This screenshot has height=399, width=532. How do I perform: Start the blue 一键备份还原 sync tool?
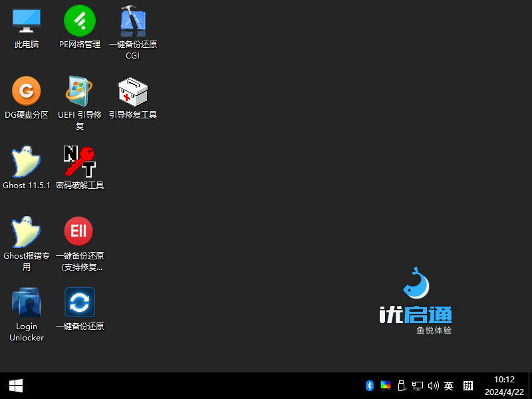[x=78, y=301]
